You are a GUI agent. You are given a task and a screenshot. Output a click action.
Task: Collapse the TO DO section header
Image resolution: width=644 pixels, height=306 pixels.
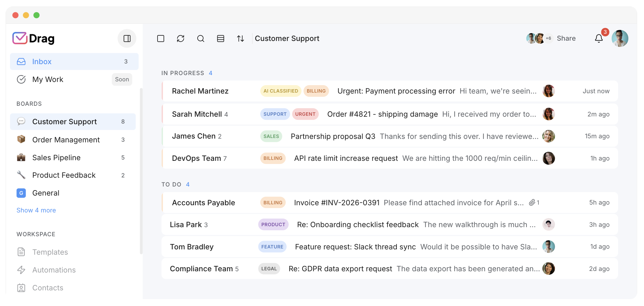(175, 185)
